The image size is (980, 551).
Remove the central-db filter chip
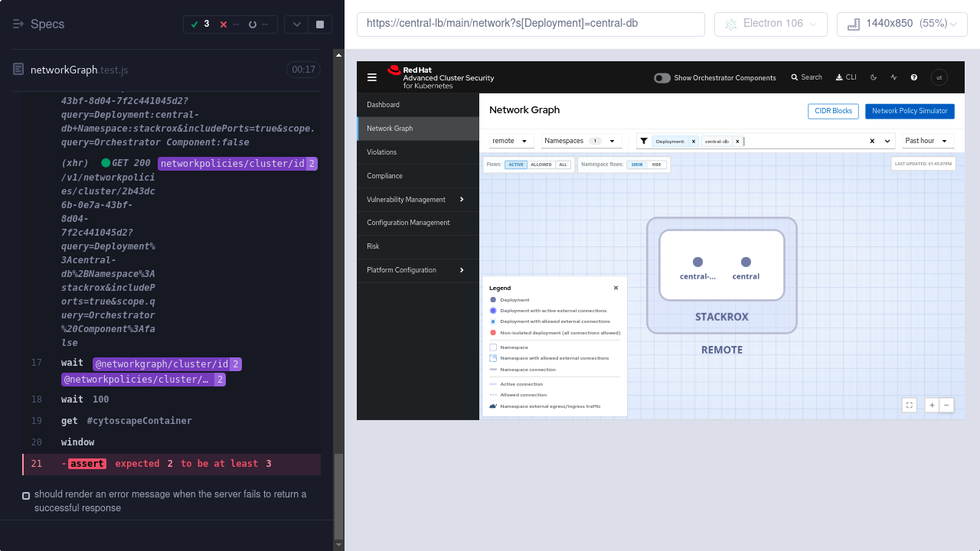tap(737, 142)
